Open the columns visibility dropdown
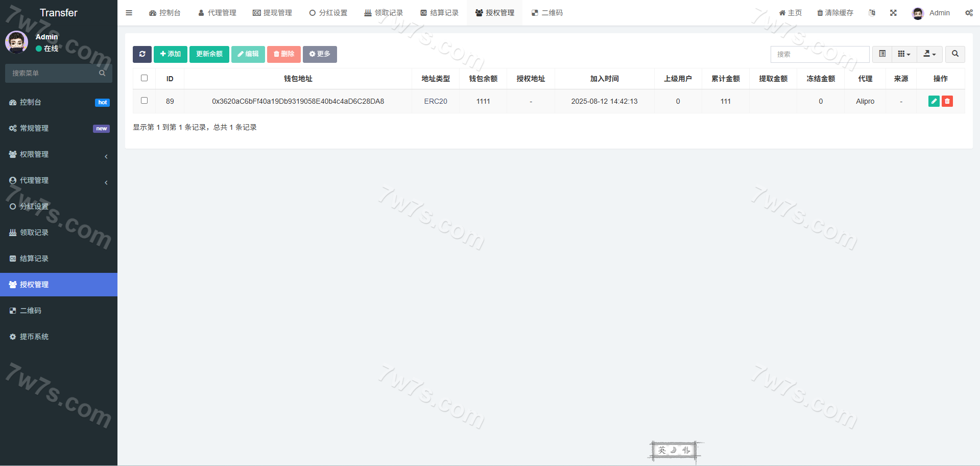The height and width of the screenshot is (466, 980). (904, 54)
